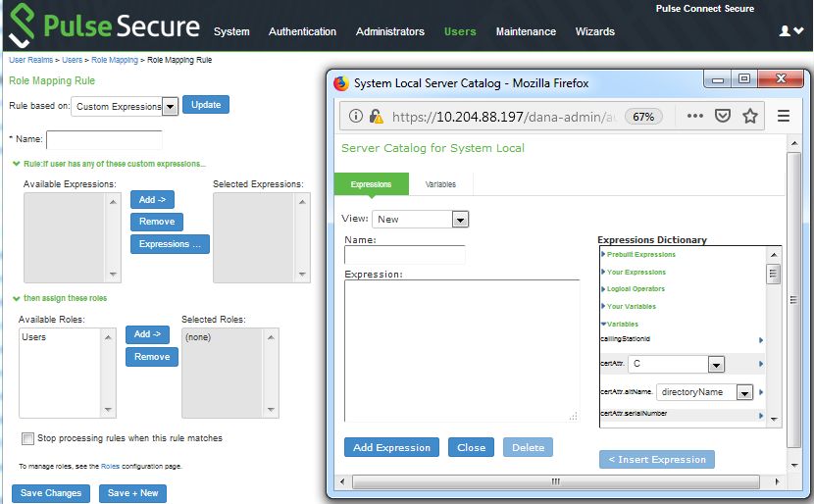
Task: Click the Firefox icon in popup title bar
Action: [x=341, y=83]
